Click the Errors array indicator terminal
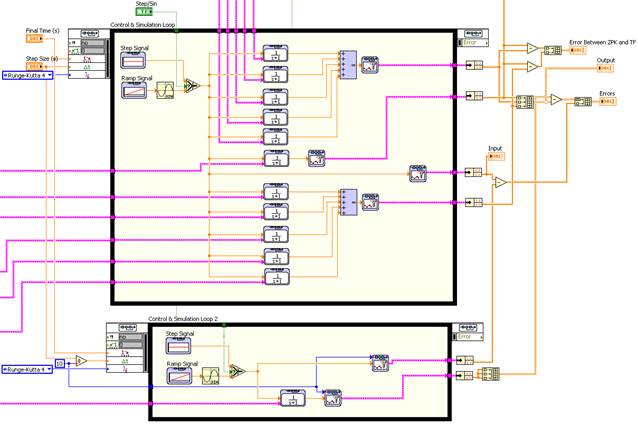This screenshot has width=638, height=425. coord(608,101)
